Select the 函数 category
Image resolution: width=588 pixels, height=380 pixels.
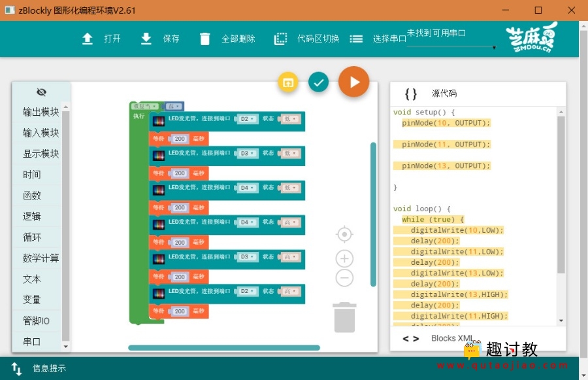(32, 196)
